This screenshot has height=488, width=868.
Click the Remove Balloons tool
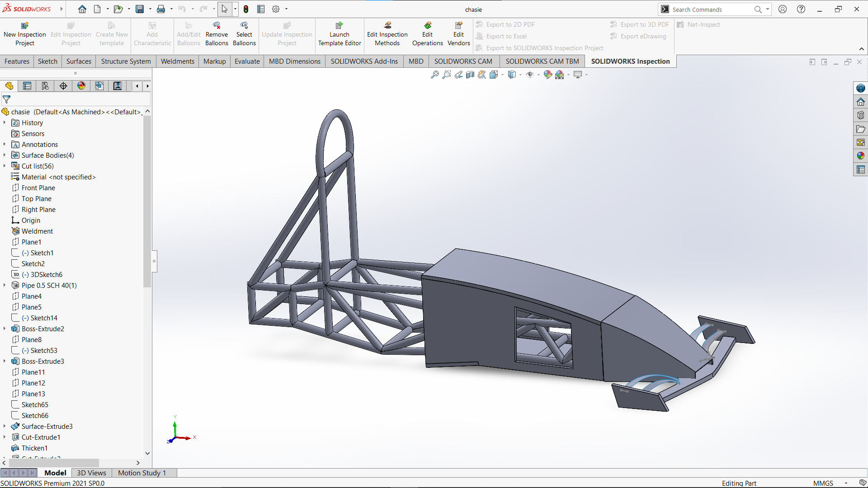point(217,34)
